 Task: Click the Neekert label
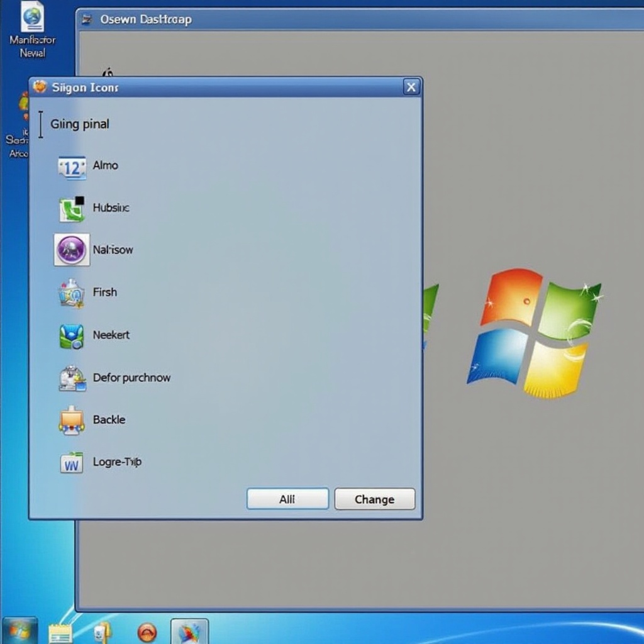click(111, 335)
